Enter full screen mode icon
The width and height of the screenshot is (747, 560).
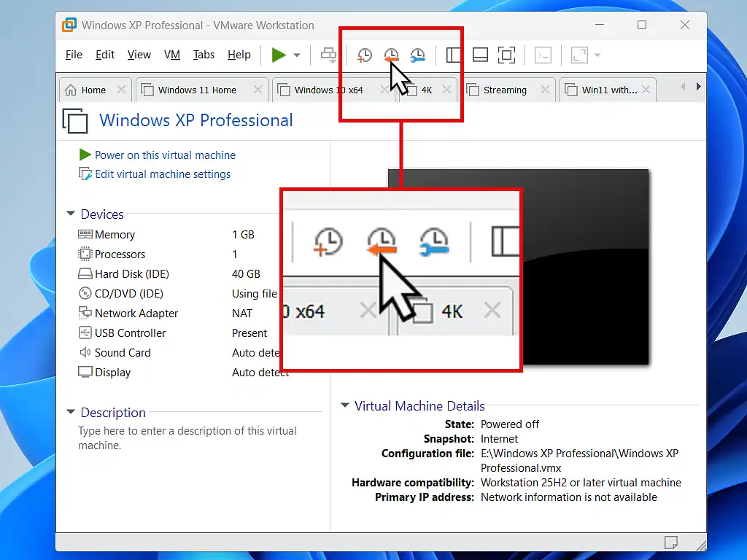[x=506, y=55]
